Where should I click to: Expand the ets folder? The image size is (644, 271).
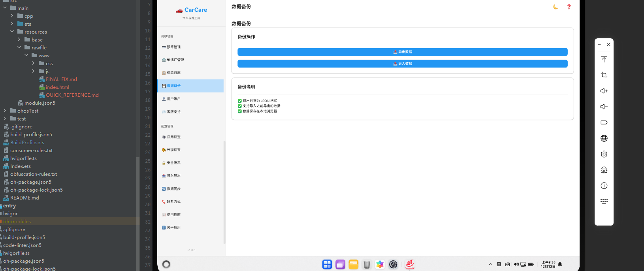(12, 24)
